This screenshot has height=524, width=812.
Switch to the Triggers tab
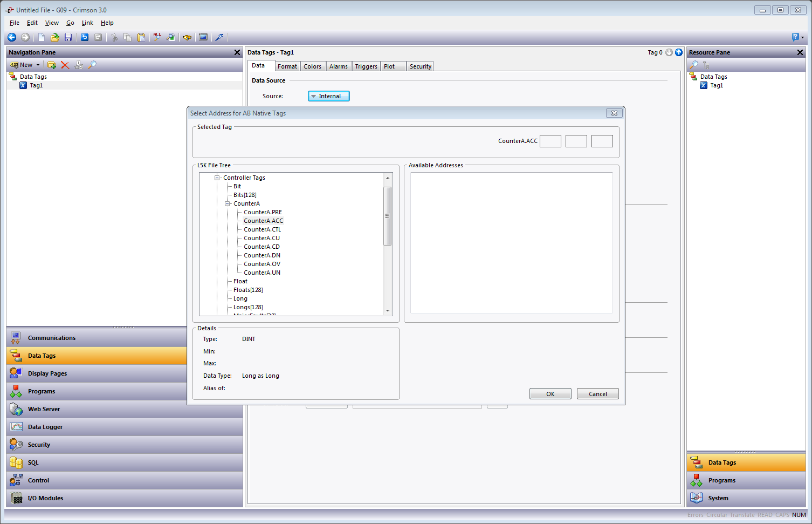pos(366,66)
